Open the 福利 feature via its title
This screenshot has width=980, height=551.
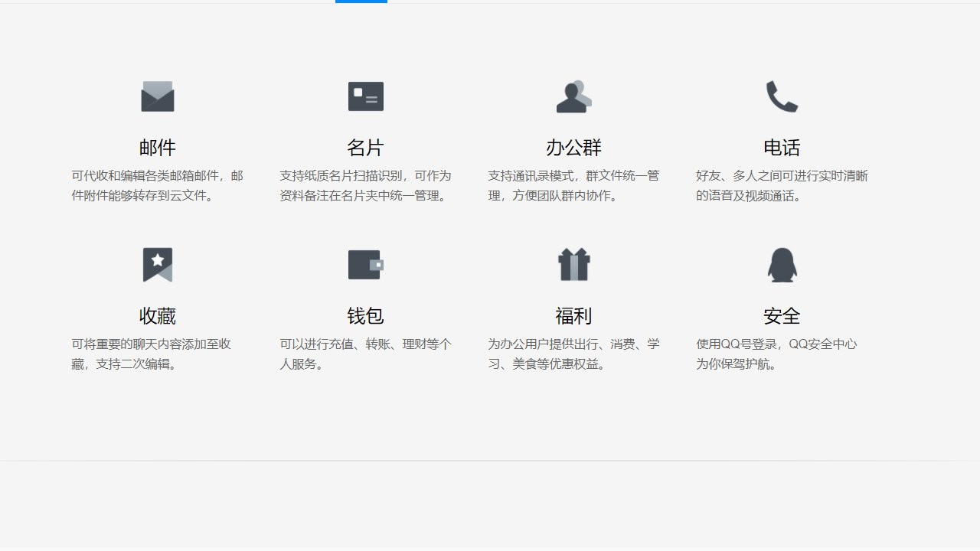click(573, 315)
